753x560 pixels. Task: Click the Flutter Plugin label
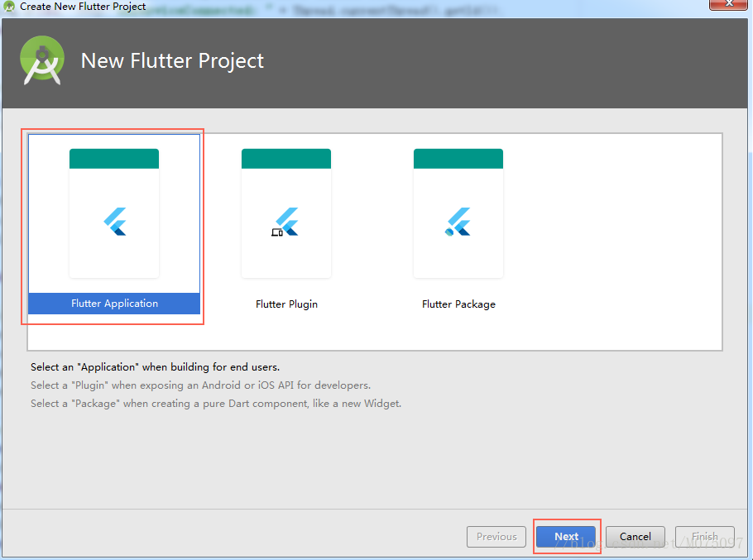(x=286, y=304)
